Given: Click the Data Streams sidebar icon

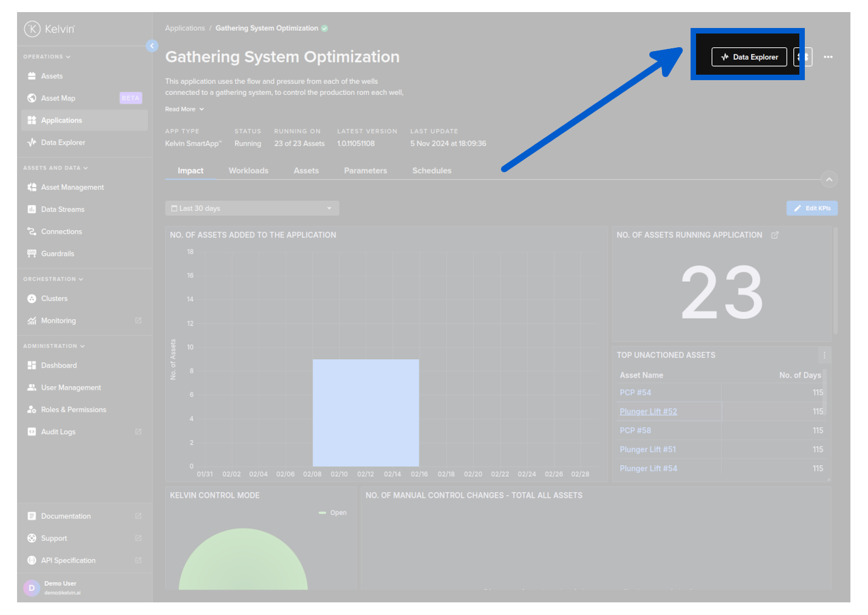Looking at the screenshot, I should [32, 210].
